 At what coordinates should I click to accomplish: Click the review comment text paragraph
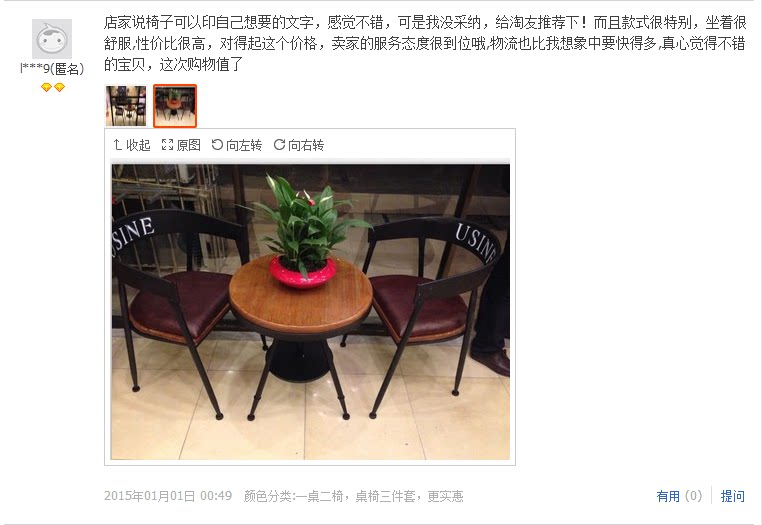point(425,43)
